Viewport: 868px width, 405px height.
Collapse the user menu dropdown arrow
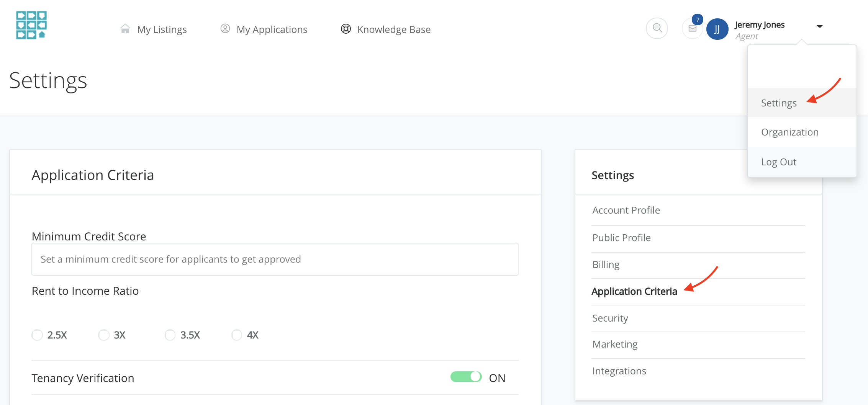coord(820,26)
